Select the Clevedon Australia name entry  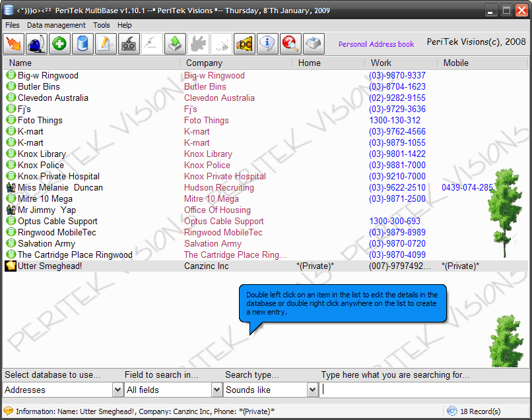(x=53, y=98)
